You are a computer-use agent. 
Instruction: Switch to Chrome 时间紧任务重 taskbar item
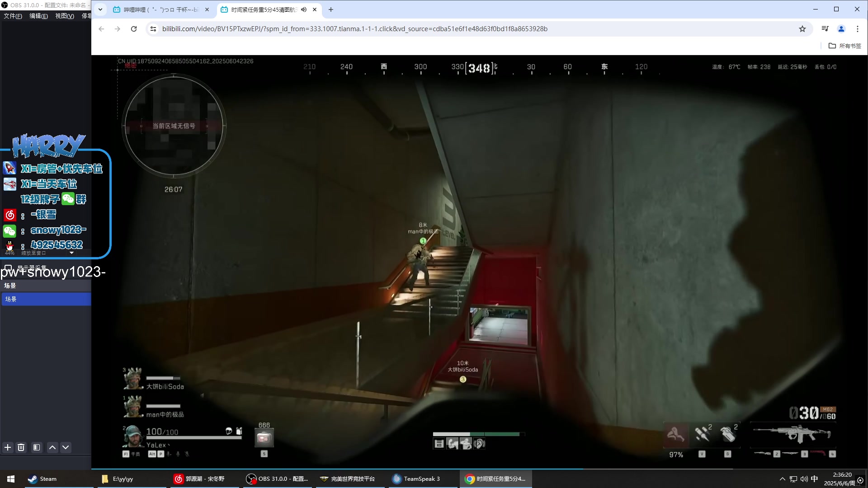(495, 479)
